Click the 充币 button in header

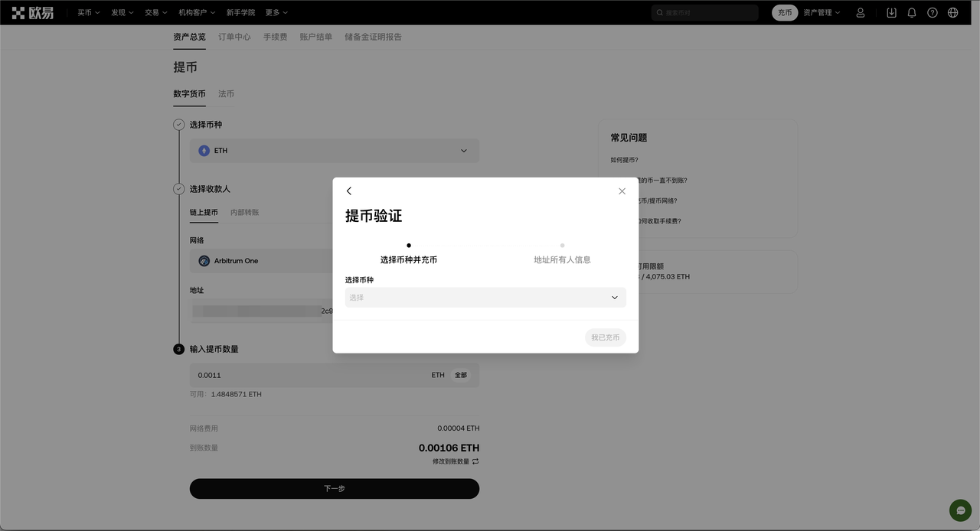785,13
